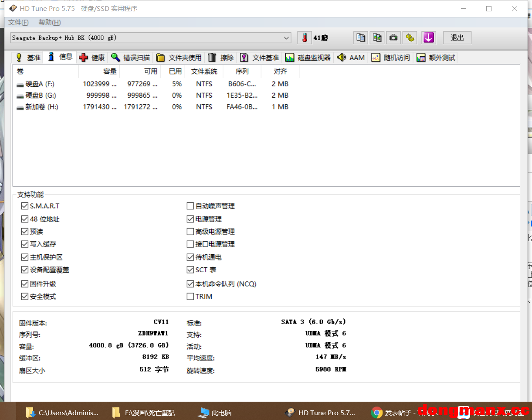Open options with the yellow gear icon
532x420 pixels.
pyautogui.click(x=410, y=38)
